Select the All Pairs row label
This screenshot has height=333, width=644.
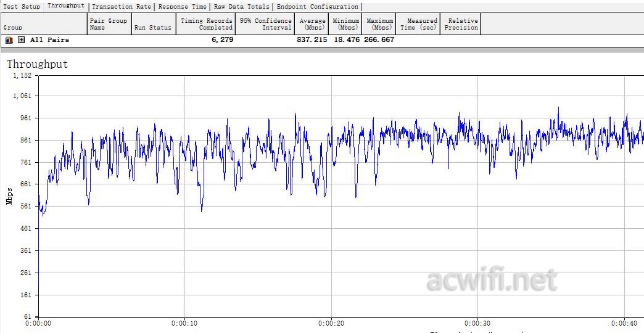(50, 40)
